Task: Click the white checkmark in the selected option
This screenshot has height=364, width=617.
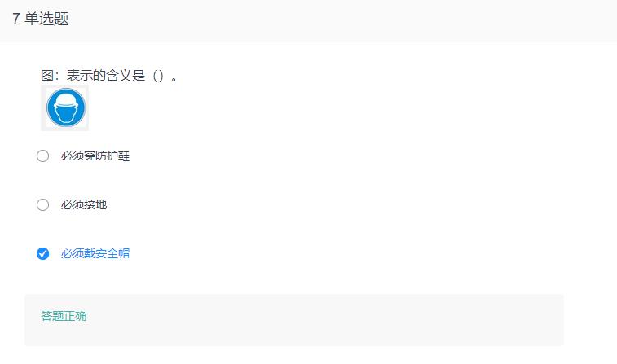Action: (x=43, y=253)
